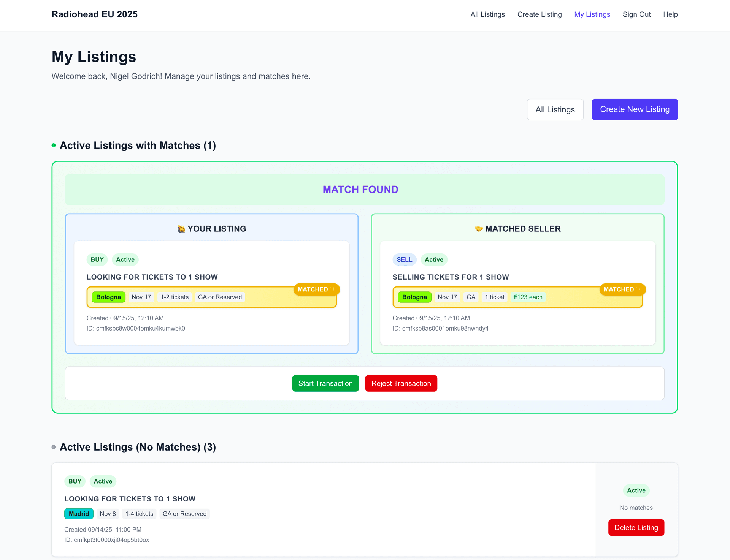Start Transaction for the Bologna match
The width and height of the screenshot is (730, 560).
pyautogui.click(x=325, y=383)
